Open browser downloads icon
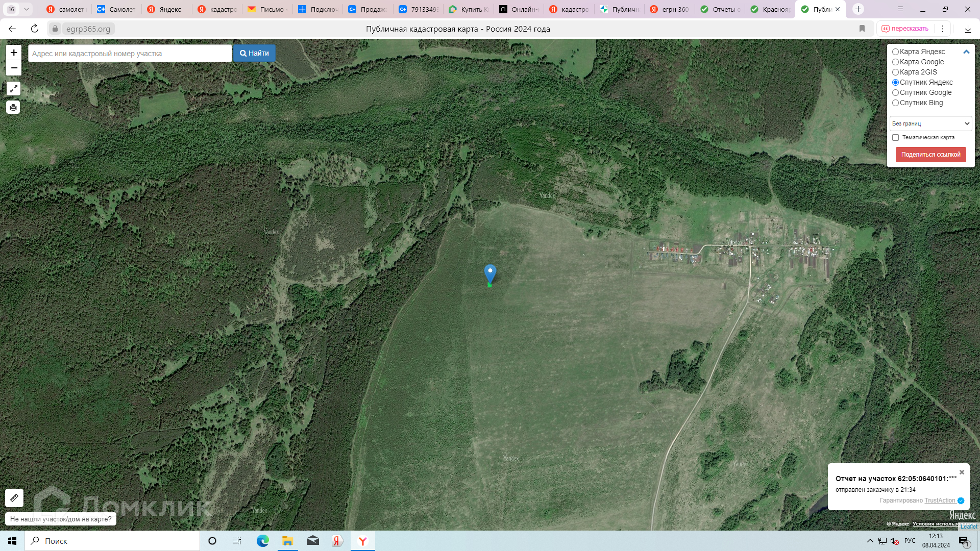The image size is (980, 551). (x=967, y=29)
